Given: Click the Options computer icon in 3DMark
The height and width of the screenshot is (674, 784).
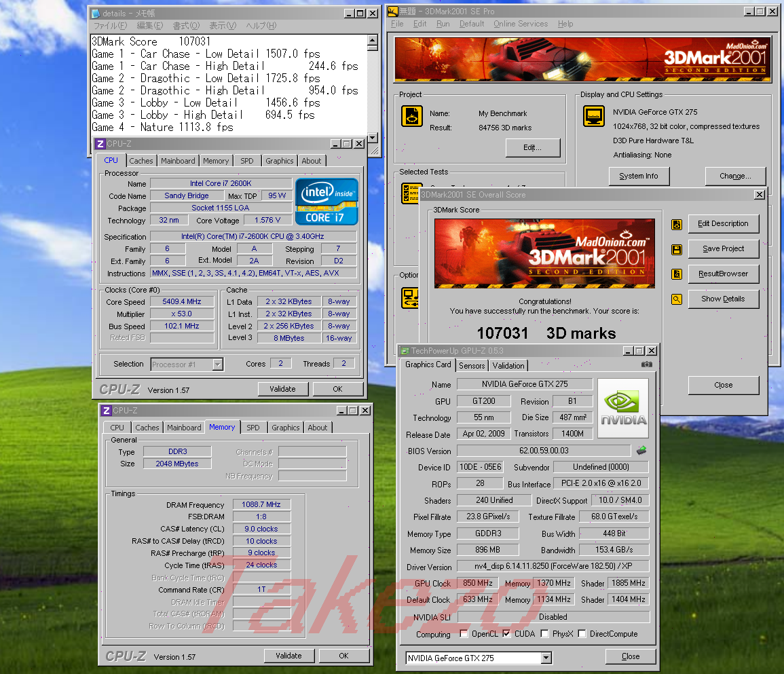Looking at the screenshot, I should 411,298.
